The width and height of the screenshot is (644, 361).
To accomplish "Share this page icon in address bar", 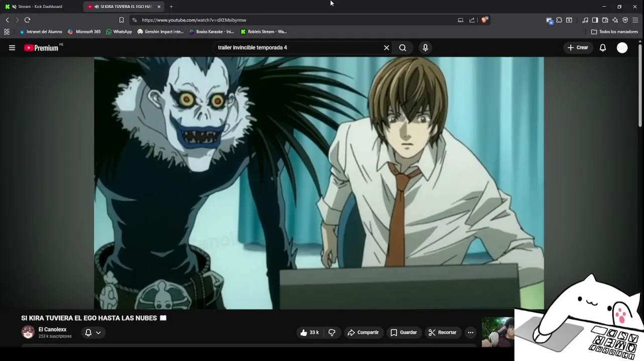I will [x=472, y=20].
